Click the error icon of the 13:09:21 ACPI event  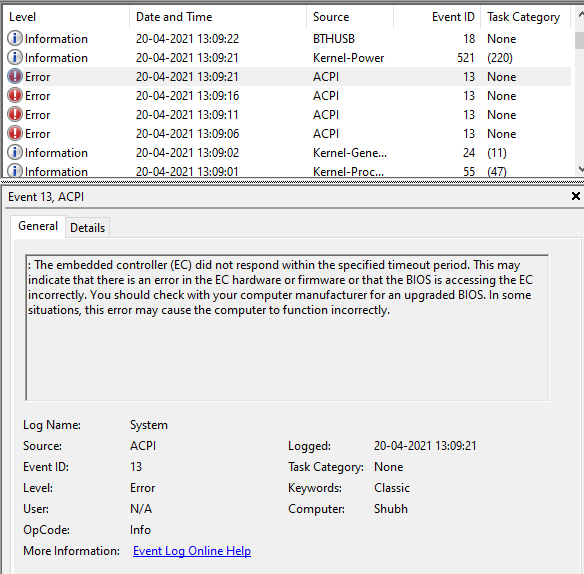tap(15, 76)
